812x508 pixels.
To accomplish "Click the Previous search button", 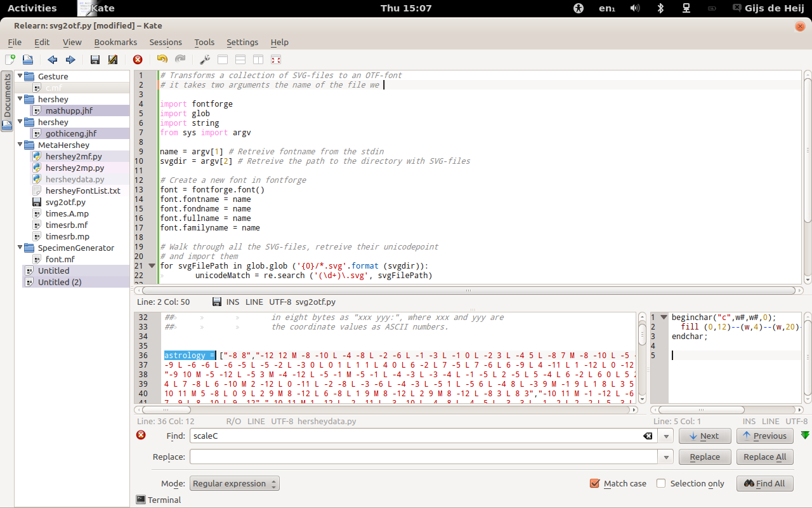I will click(x=765, y=436).
